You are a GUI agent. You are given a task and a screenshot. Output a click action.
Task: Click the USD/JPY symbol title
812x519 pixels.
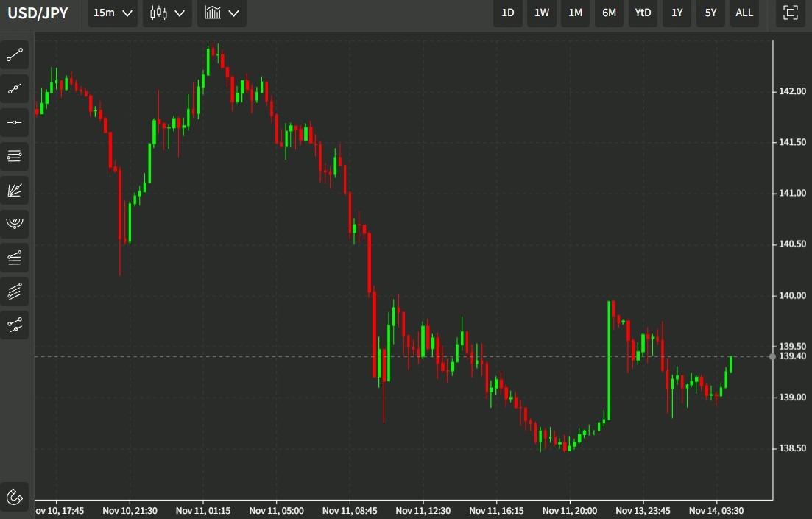click(x=38, y=13)
